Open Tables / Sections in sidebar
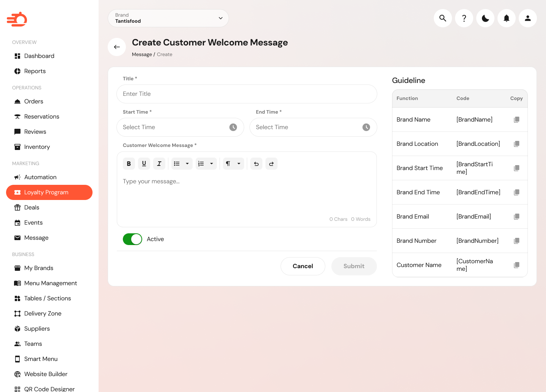Image resolution: width=546 pixels, height=392 pixels. point(49,298)
